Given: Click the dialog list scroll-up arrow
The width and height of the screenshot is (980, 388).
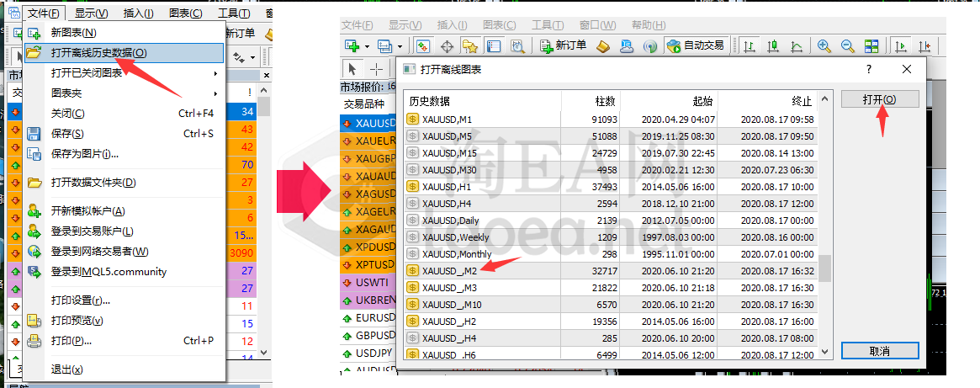Looking at the screenshot, I should (825, 98).
